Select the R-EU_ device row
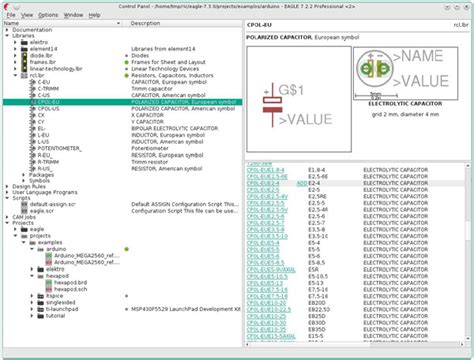Image resolution: width=474 pixels, height=360 pixels. pyautogui.click(x=122, y=155)
